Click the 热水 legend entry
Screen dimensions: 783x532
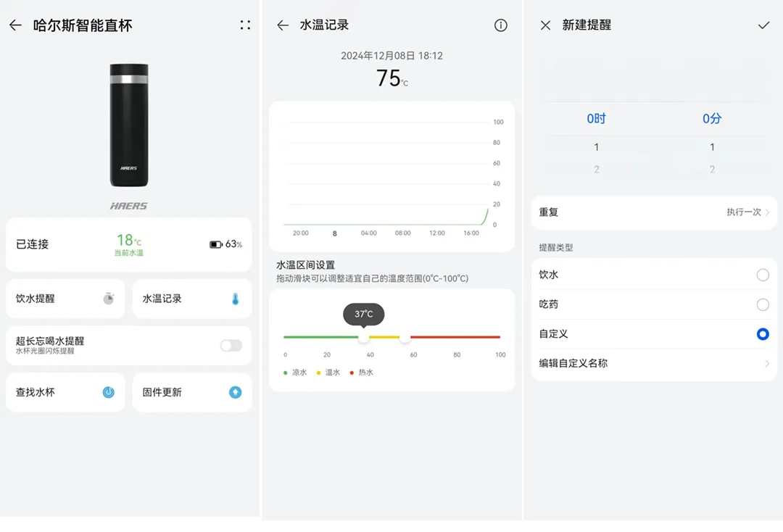(362, 373)
